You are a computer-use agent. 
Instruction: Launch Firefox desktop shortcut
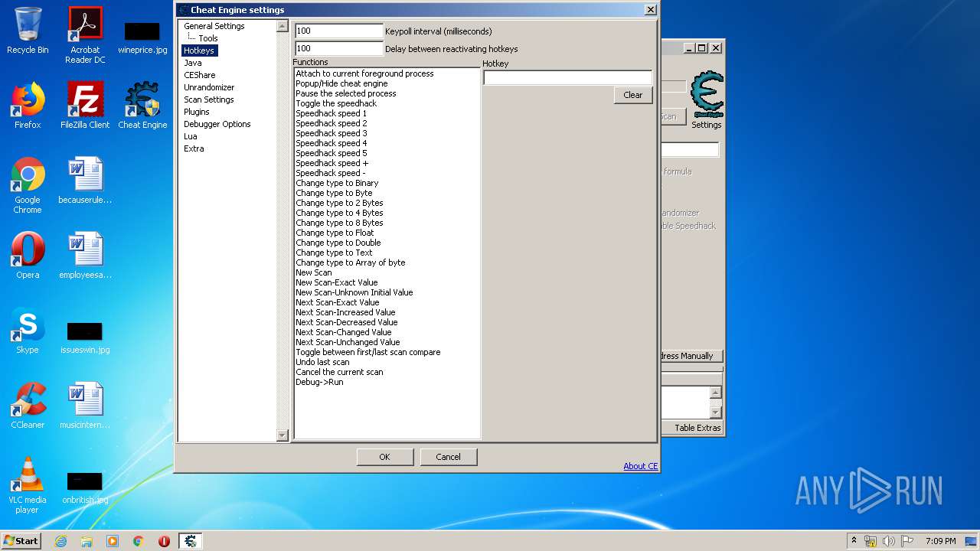(28, 106)
